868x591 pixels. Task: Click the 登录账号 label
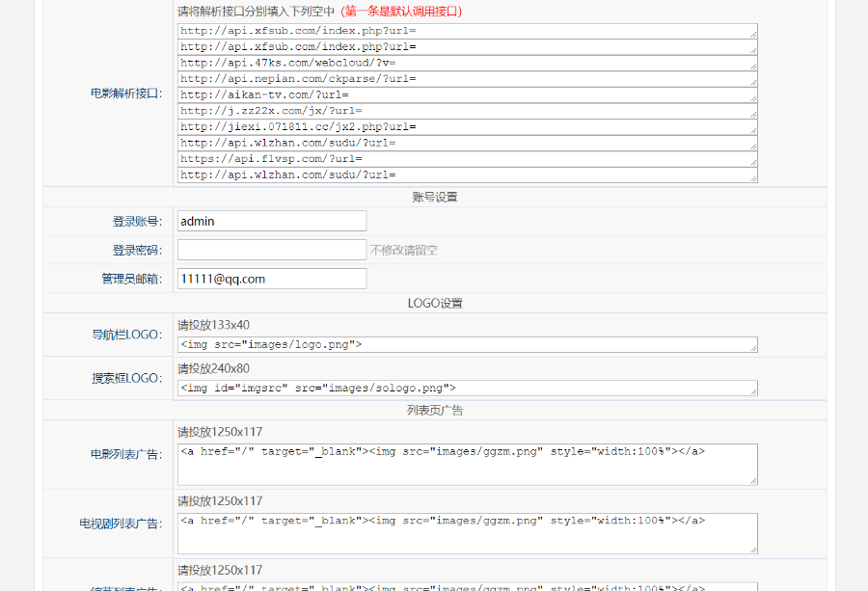137,222
